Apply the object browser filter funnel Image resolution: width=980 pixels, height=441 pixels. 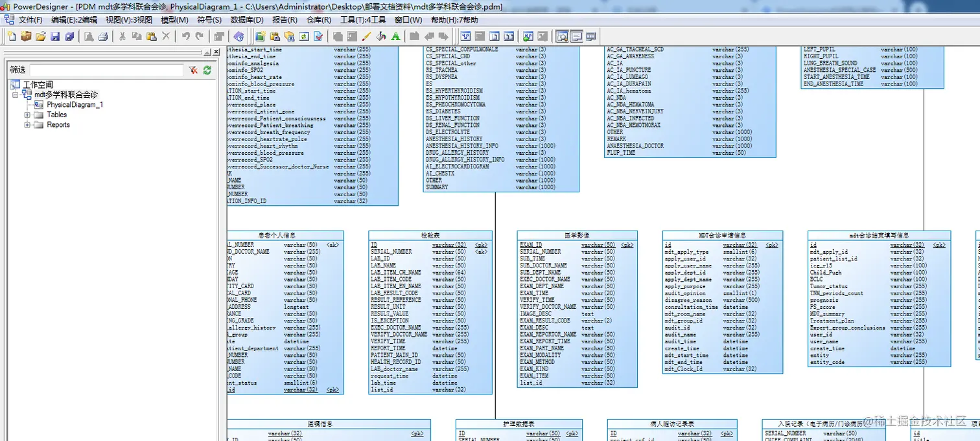tap(193, 70)
